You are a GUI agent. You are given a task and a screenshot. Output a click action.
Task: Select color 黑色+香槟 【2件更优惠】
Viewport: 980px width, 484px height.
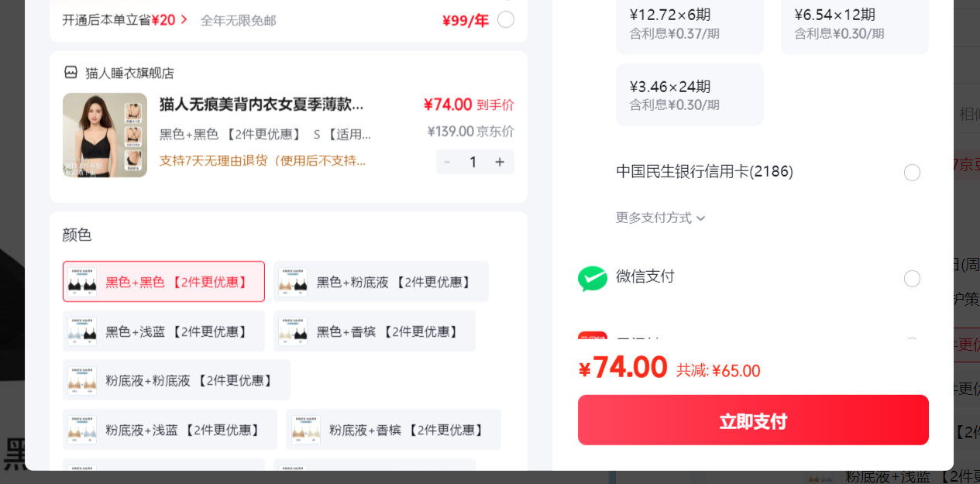(x=374, y=331)
